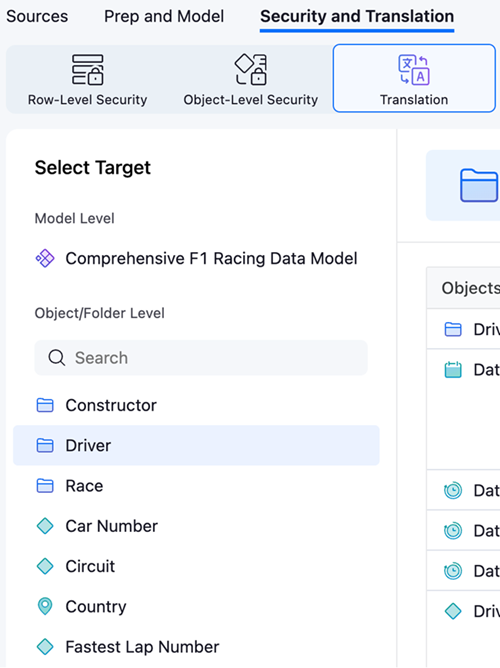Click the large folder icon in right panel
Screen dimensions: 500x668
tap(479, 185)
